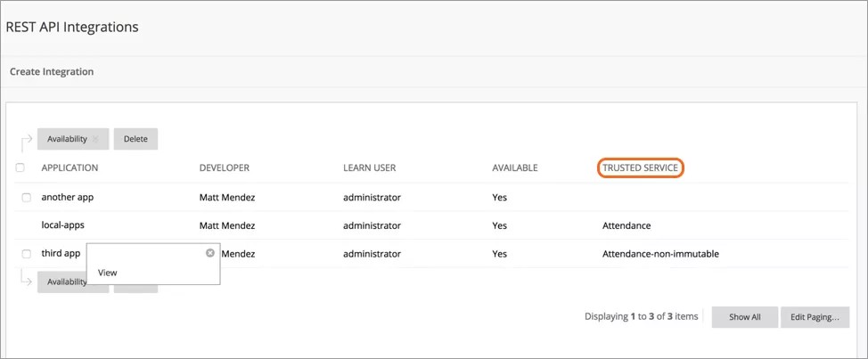Open the top Availability dropdown
The height and width of the screenshot is (359, 868).
pos(72,139)
